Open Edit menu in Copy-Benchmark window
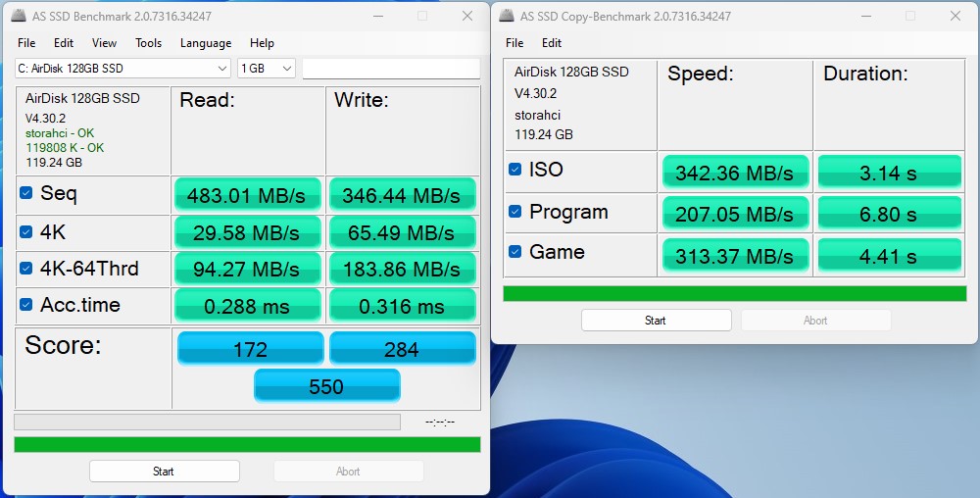The height and width of the screenshot is (498, 980). click(x=552, y=43)
